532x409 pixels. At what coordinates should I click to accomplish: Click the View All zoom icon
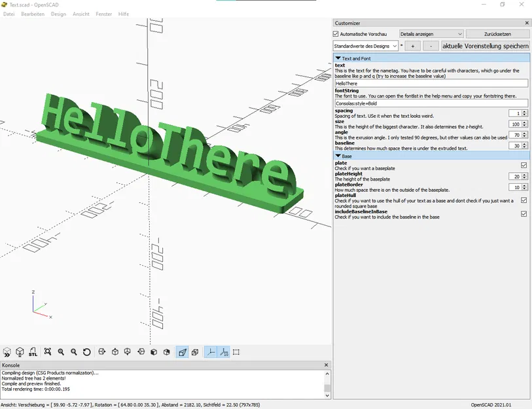pos(46,351)
